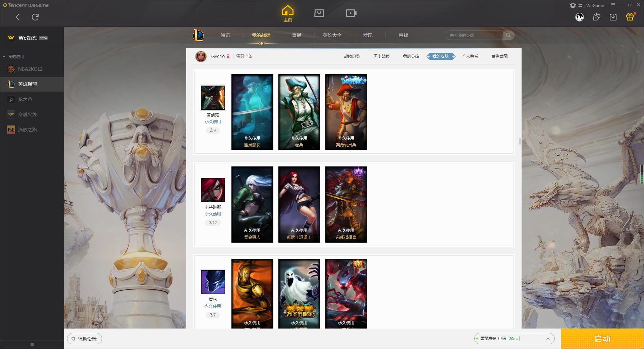
Task: Open the orange-gold 魔腾 skin card
Action: [x=252, y=294]
